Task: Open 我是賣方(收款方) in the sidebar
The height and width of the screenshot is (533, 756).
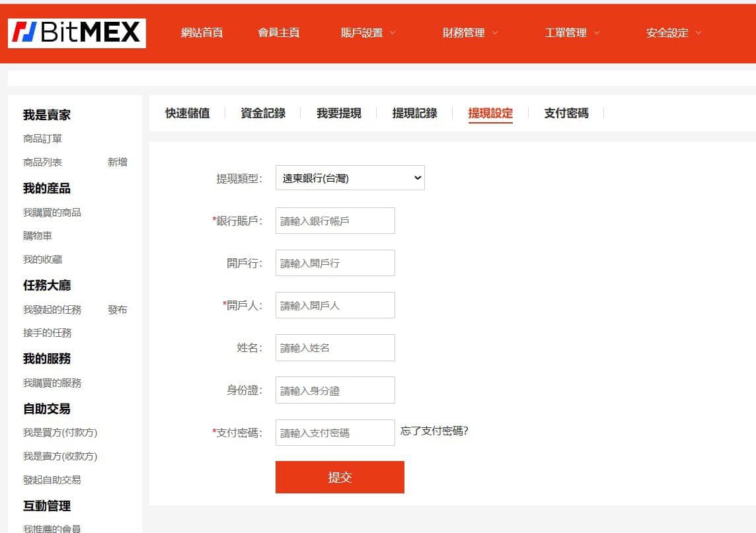Action: [x=60, y=456]
